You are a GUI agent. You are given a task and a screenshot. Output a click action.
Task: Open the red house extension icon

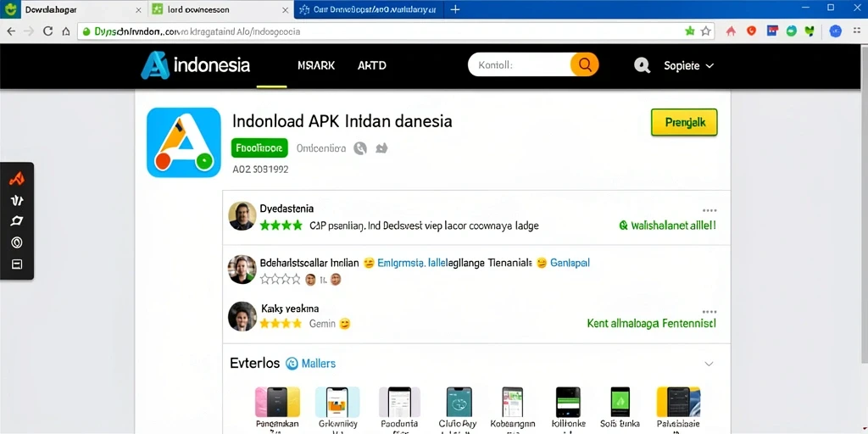[732, 31]
